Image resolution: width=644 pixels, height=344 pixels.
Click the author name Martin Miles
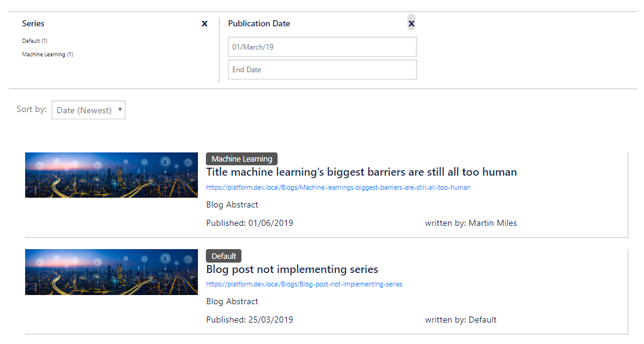point(492,223)
